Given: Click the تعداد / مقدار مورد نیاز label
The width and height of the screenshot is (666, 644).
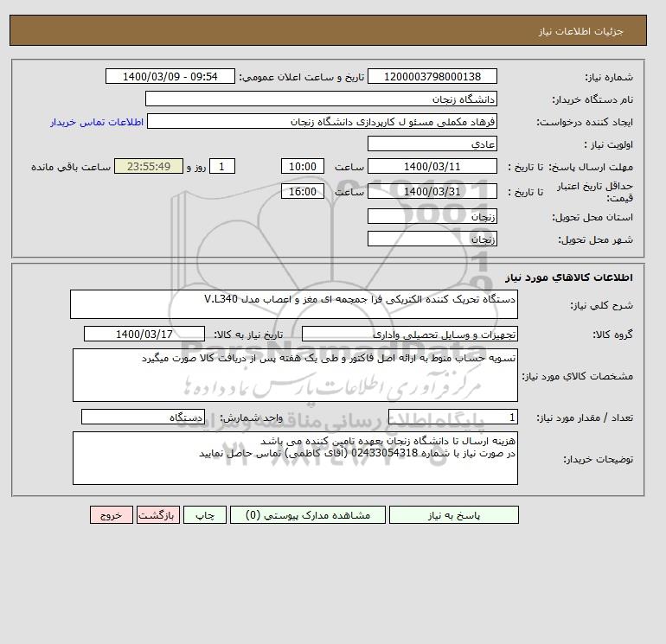Looking at the screenshot, I should (585, 418).
